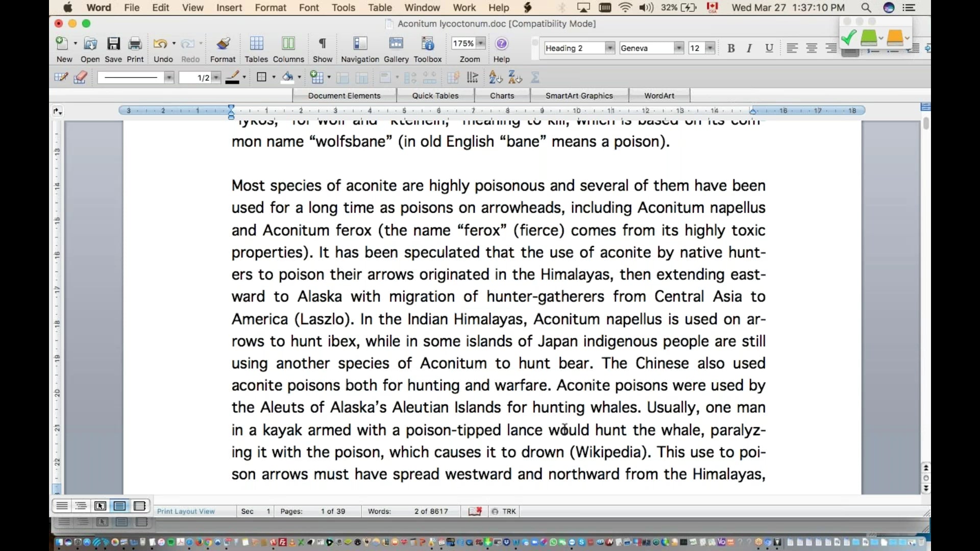
Task: Open the Insert menu
Action: [229, 8]
